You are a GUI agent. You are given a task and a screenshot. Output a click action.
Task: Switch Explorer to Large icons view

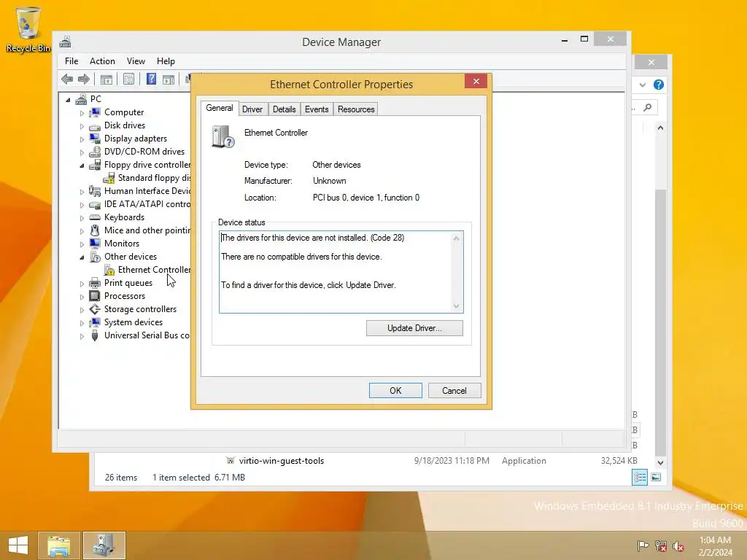pyautogui.click(x=656, y=477)
